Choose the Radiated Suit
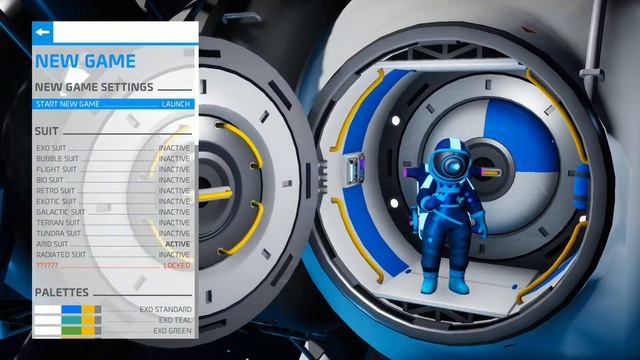The width and height of the screenshot is (640, 360). click(x=113, y=254)
